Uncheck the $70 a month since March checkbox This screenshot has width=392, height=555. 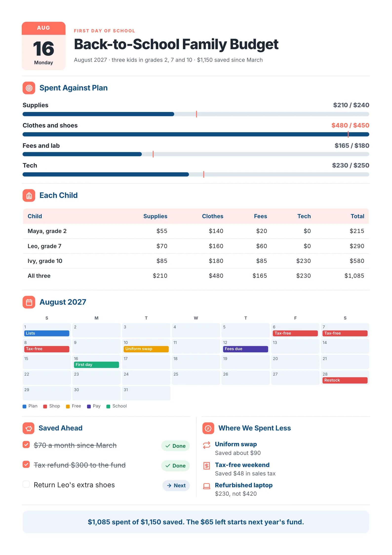click(x=26, y=445)
